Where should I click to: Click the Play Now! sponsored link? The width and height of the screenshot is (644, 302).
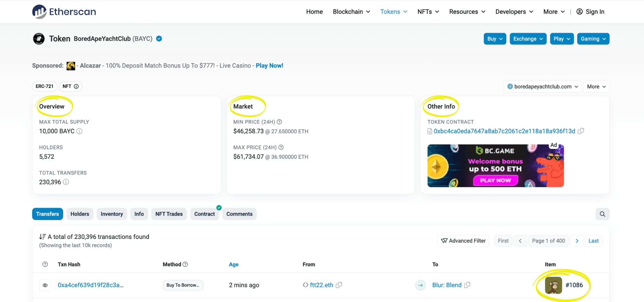pos(269,65)
